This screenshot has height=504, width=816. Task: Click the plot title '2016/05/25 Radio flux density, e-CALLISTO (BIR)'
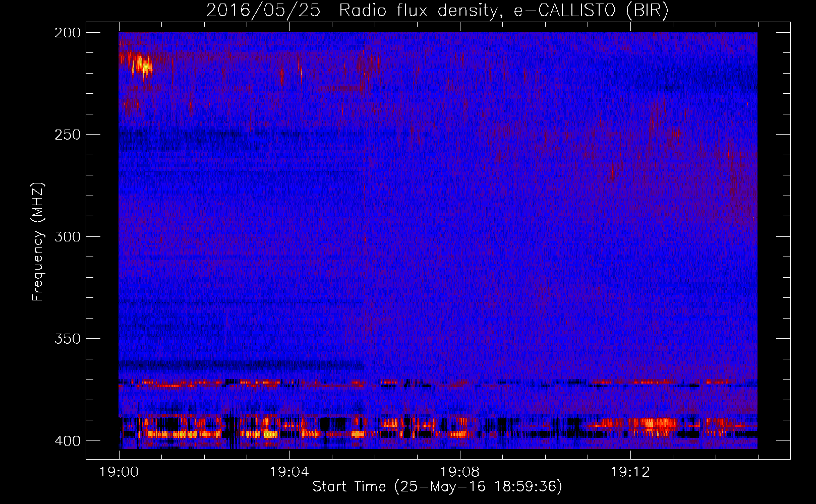coord(437,10)
